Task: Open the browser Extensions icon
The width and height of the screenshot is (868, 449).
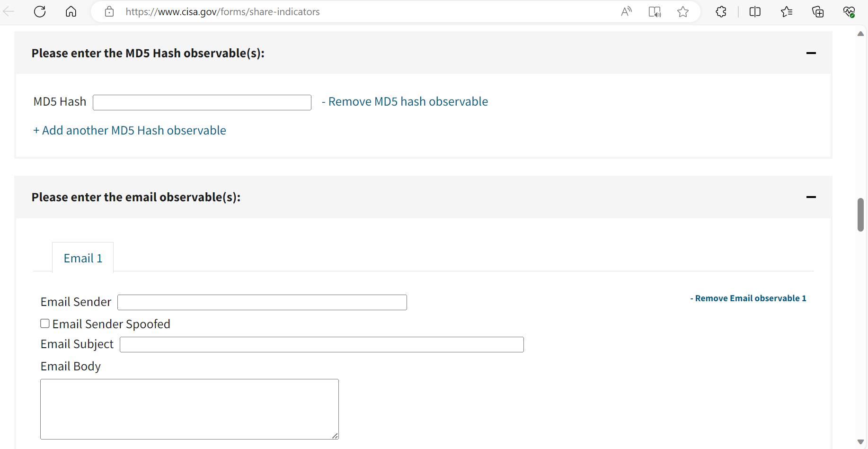Action: pyautogui.click(x=721, y=12)
